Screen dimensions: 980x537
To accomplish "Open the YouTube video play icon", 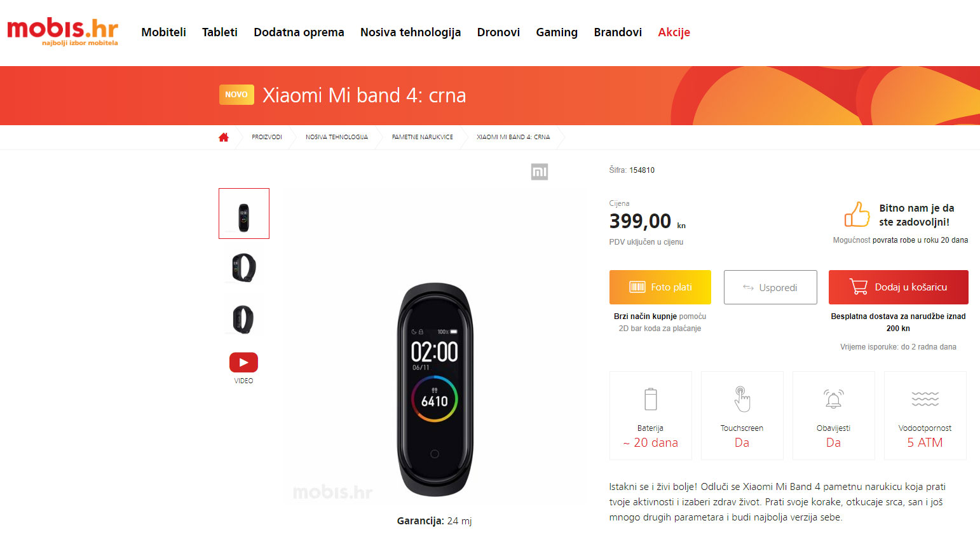I will click(243, 362).
